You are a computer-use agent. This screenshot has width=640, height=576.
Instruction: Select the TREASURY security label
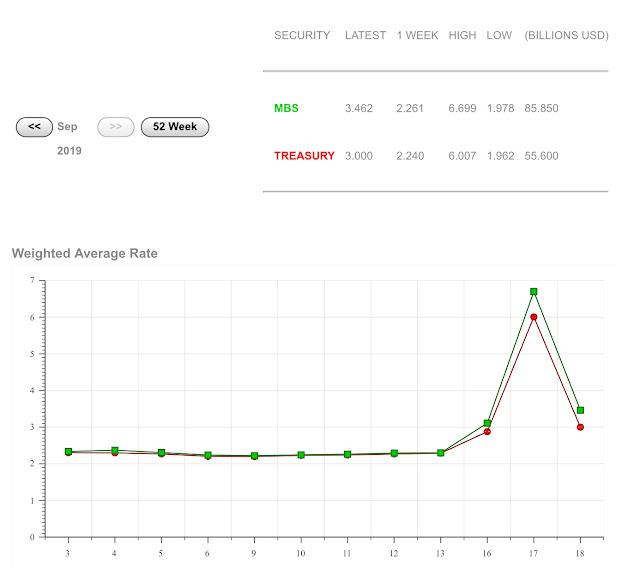pos(304,156)
